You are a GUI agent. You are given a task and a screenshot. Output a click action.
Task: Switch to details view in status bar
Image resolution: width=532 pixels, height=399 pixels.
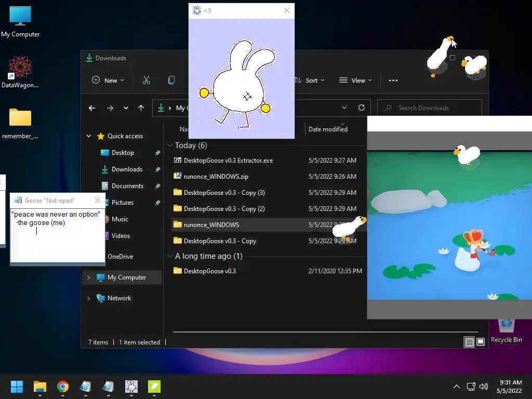click(469, 342)
